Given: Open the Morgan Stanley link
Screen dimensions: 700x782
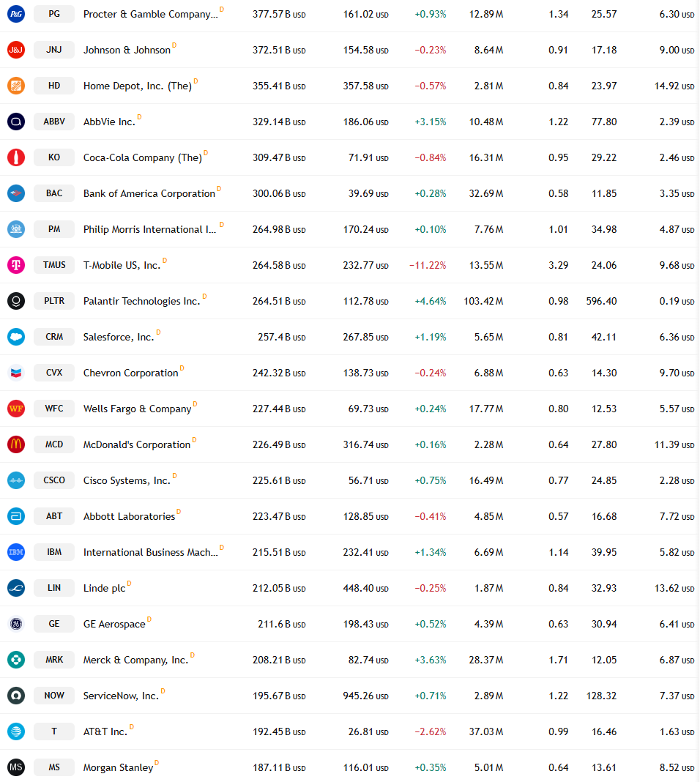Looking at the screenshot, I should [118, 767].
